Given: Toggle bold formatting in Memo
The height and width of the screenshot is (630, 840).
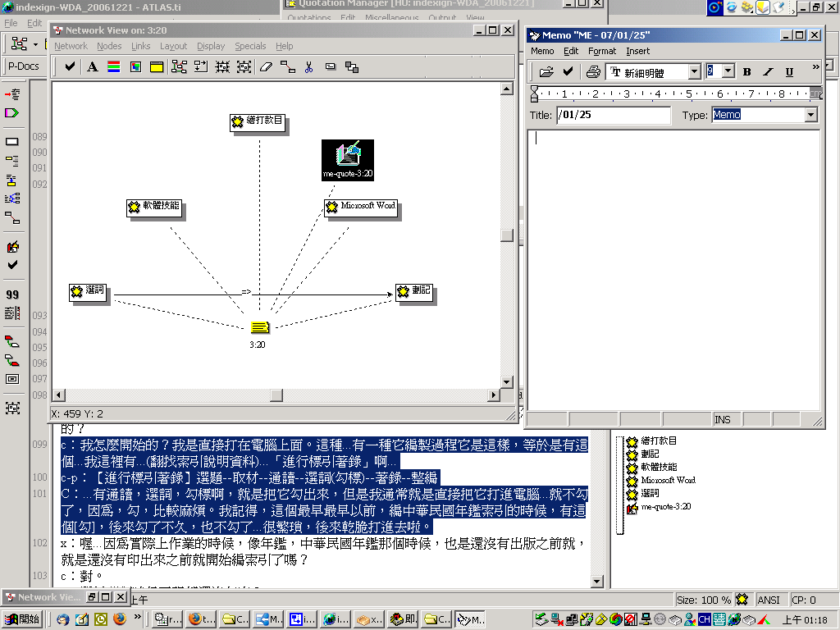Looking at the screenshot, I should pyautogui.click(x=746, y=71).
